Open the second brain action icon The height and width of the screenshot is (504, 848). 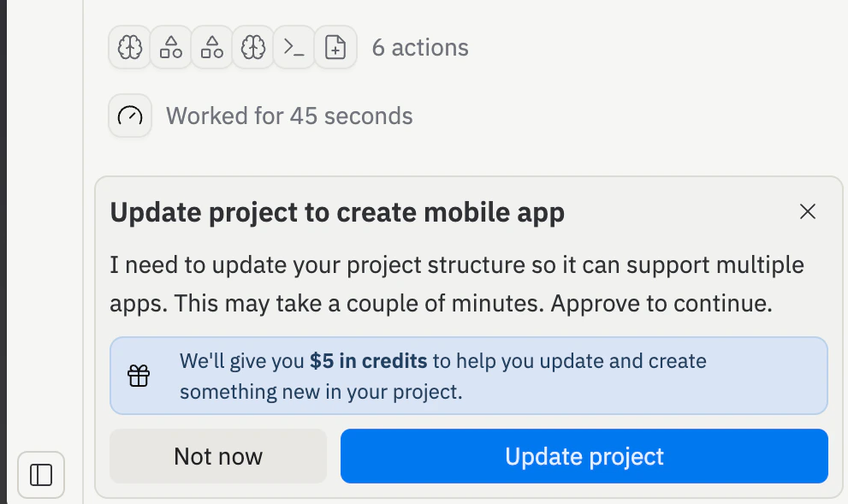pos(252,47)
